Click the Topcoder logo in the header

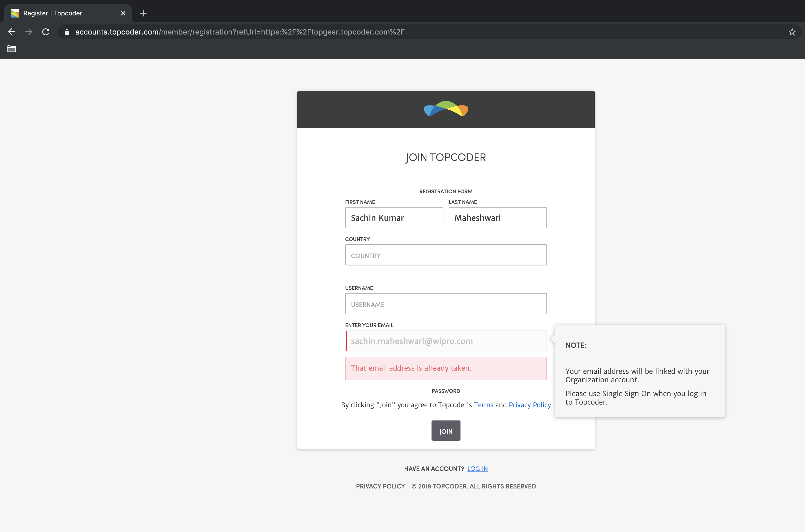click(446, 109)
